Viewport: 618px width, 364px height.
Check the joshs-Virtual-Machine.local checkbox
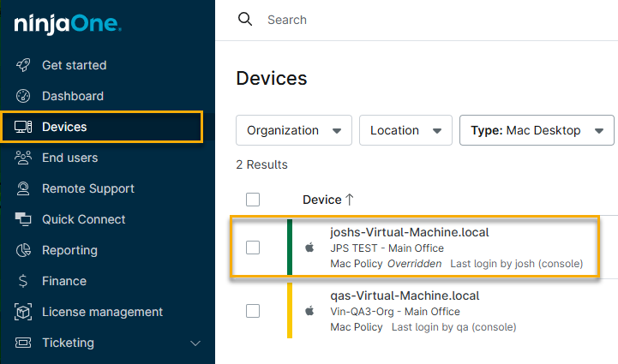[253, 248]
